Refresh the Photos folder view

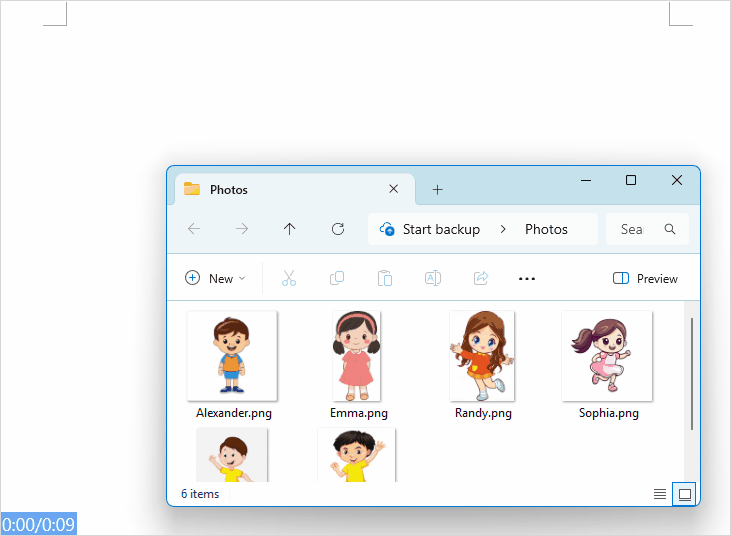[338, 229]
